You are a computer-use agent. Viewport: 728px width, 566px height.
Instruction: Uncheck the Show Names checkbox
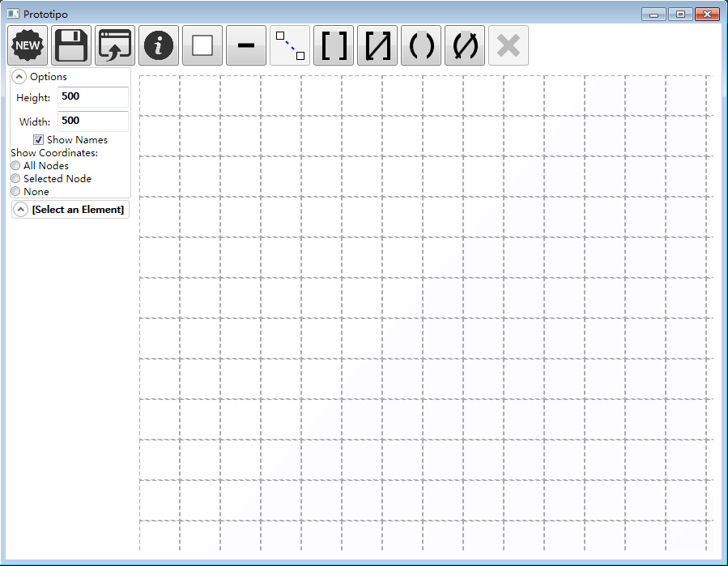click(x=39, y=140)
